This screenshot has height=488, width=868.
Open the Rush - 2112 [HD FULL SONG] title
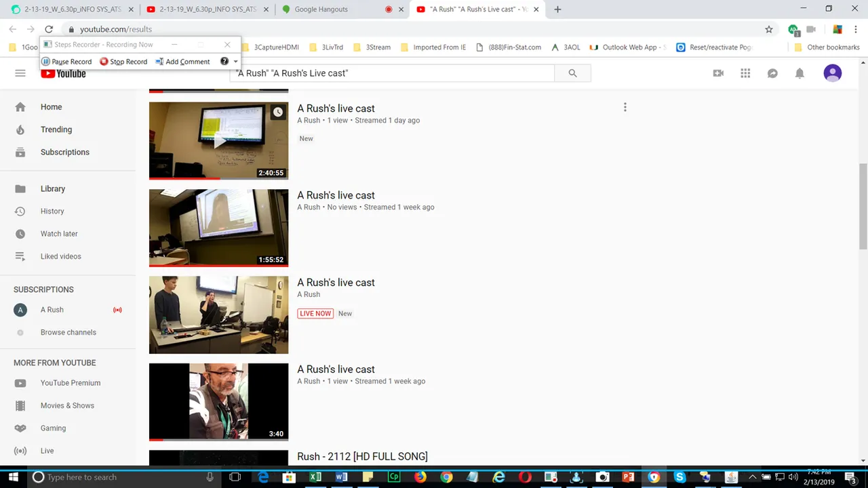362,457
